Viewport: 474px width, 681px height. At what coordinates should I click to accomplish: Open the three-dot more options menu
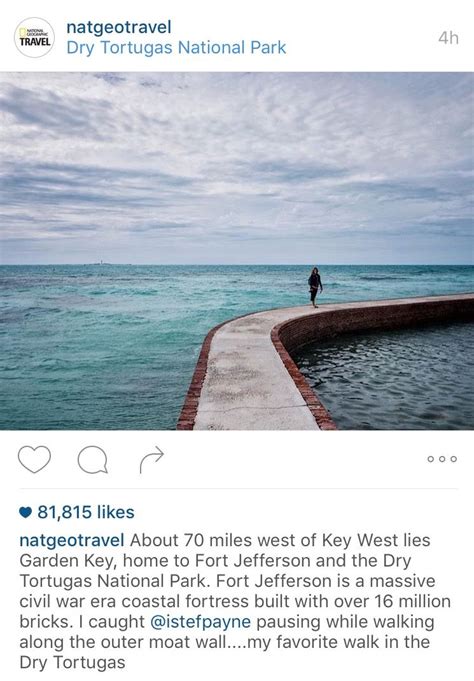[442, 459]
